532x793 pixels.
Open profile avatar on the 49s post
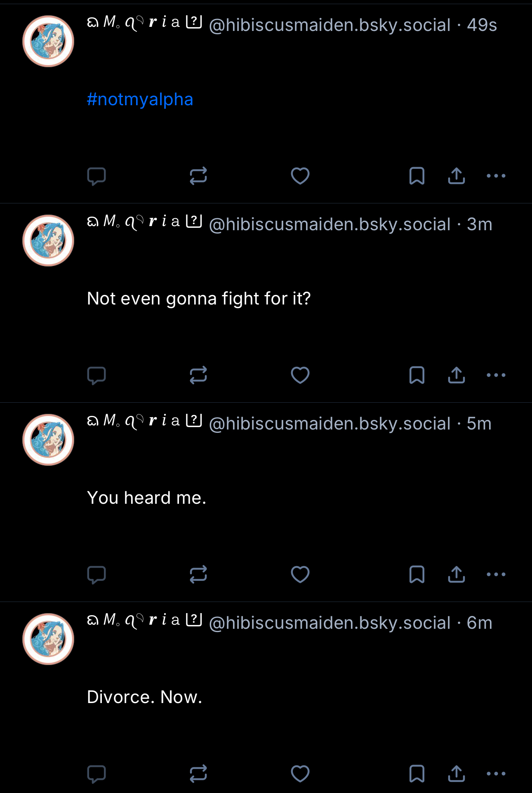click(48, 41)
